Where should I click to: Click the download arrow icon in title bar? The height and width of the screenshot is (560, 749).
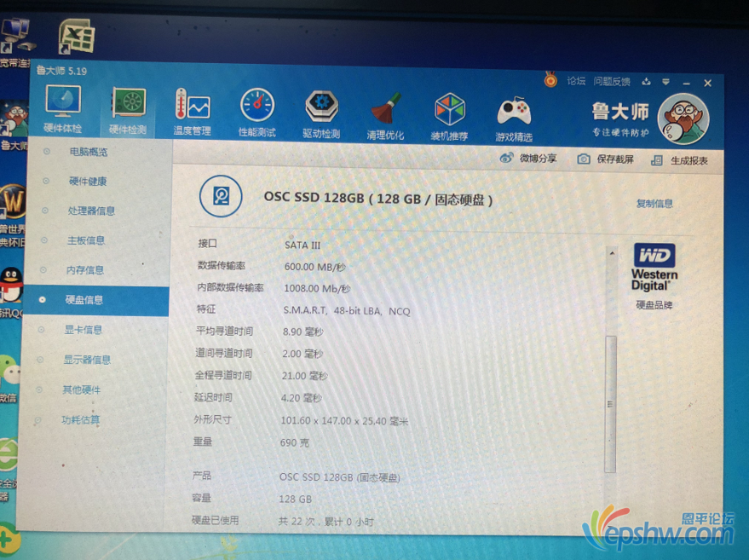tap(646, 82)
